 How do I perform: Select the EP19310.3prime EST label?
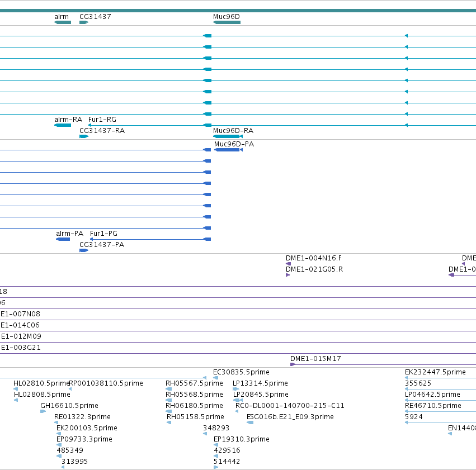241,439
